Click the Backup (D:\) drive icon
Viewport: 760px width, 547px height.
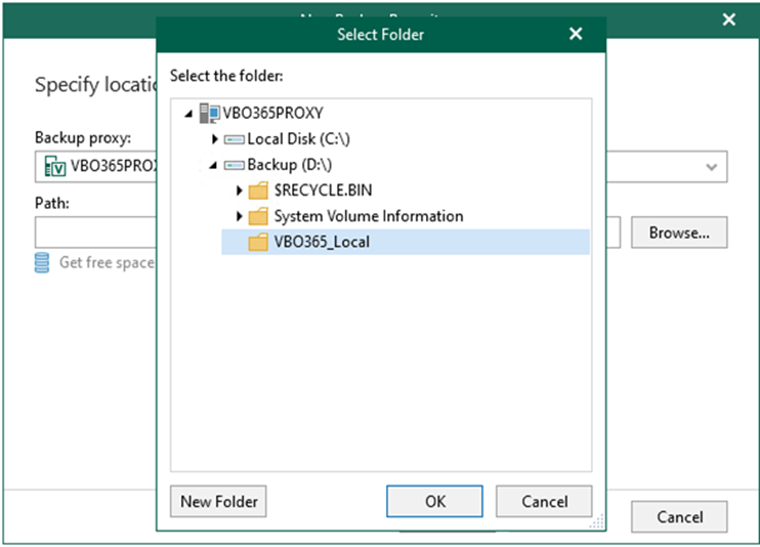point(234,166)
